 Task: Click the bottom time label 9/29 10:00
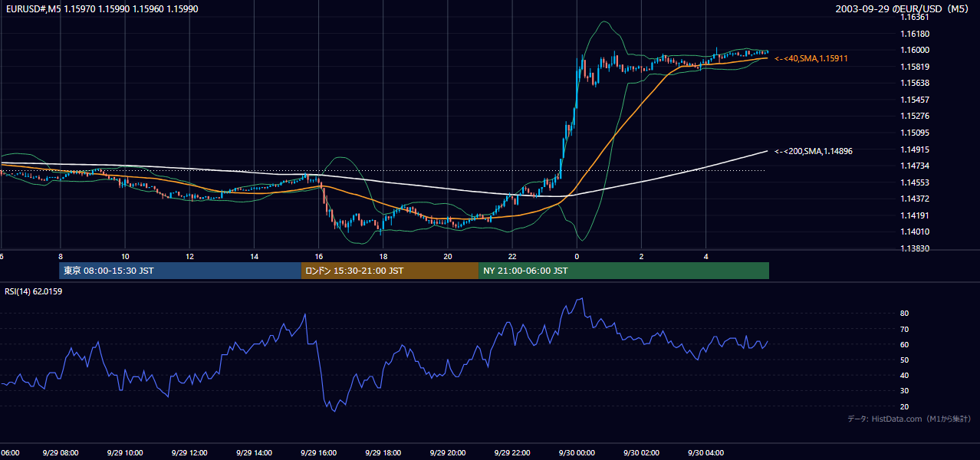click(124, 453)
